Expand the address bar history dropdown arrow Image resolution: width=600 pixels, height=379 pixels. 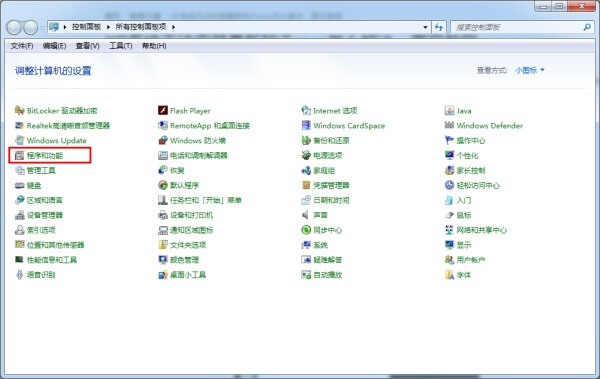pyautogui.click(x=426, y=27)
